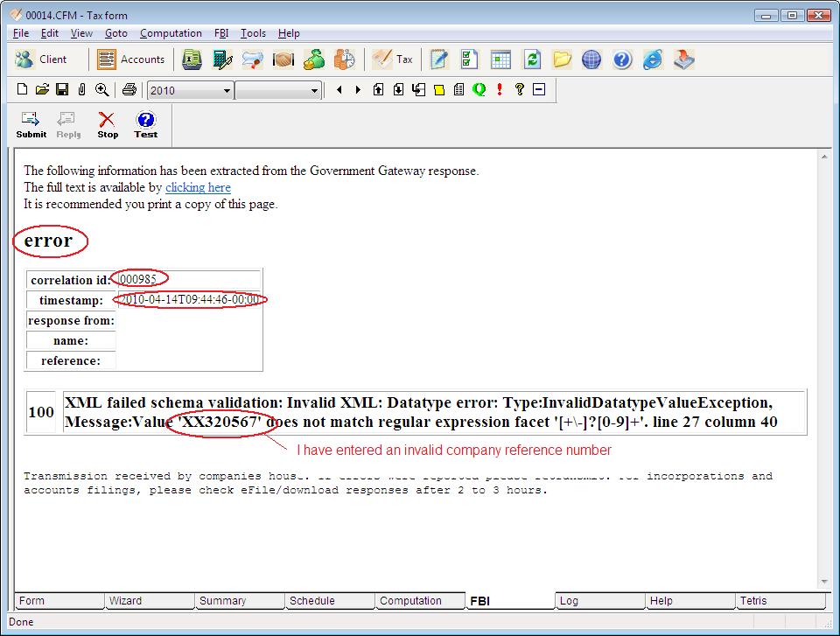Viewport: 840px width, 636px height.
Task: Open the 'clicking here' full text link
Action: [x=199, y=187]
